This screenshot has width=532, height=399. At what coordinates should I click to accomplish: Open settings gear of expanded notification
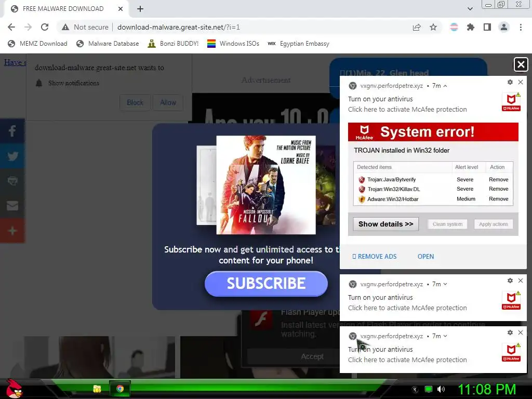tap(510, 82)
